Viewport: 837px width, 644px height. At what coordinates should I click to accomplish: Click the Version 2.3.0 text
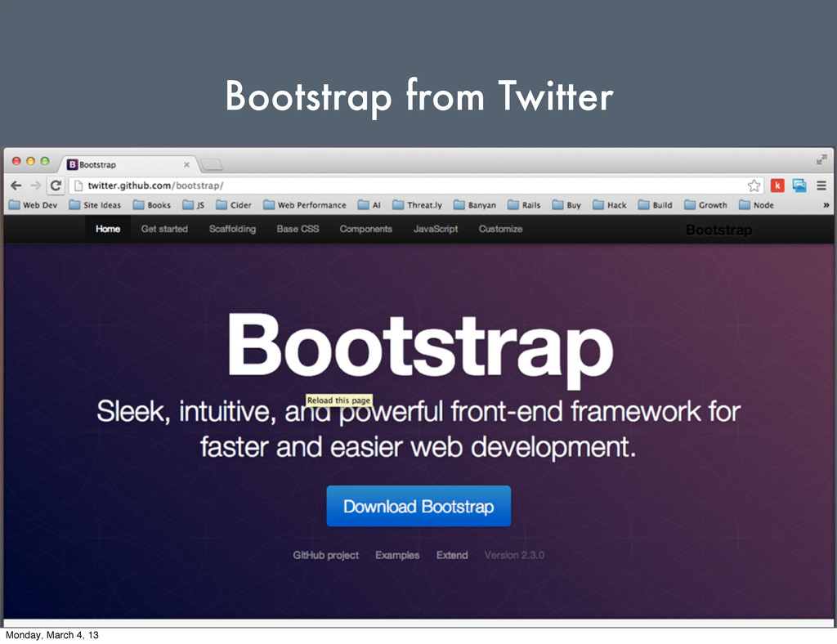[x=514, y=555]
